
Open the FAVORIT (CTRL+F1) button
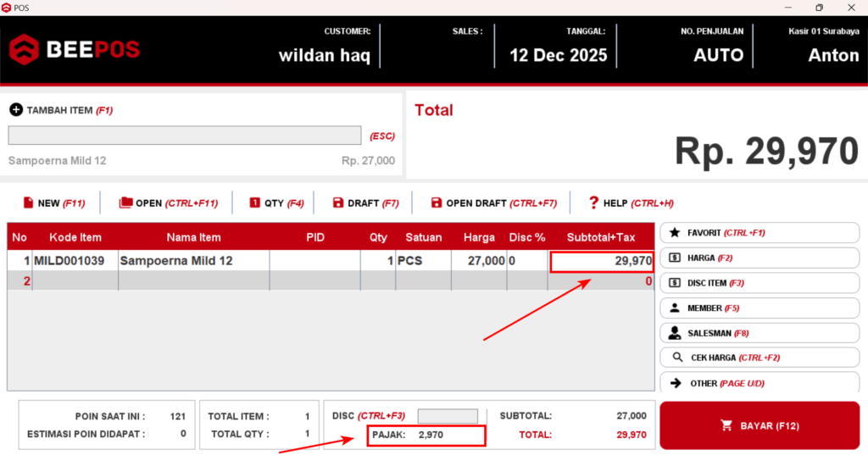759,232
